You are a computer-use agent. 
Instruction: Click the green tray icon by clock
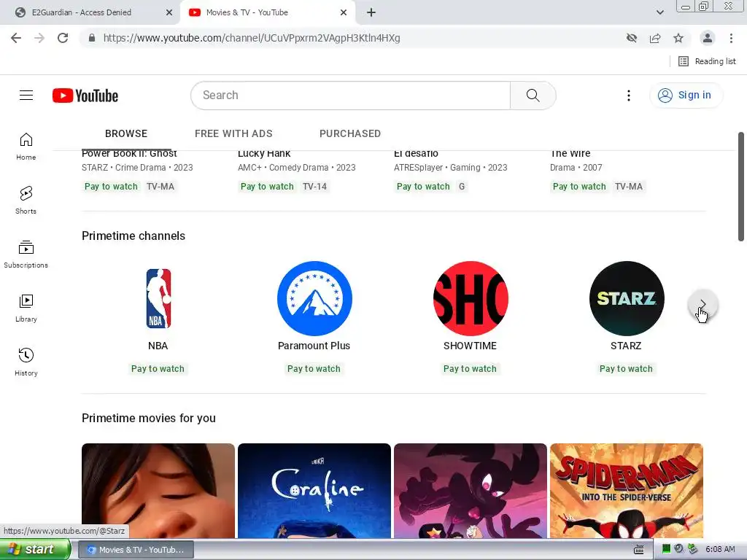[x=667, y=549]
